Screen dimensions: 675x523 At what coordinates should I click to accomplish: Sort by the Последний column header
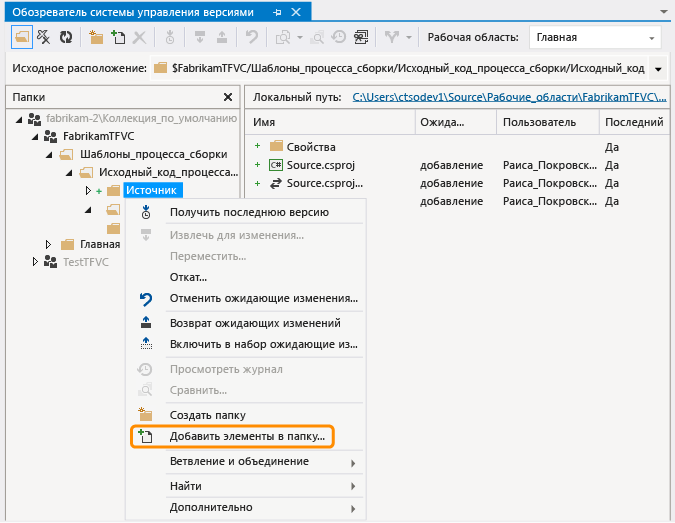pos(634,122)
